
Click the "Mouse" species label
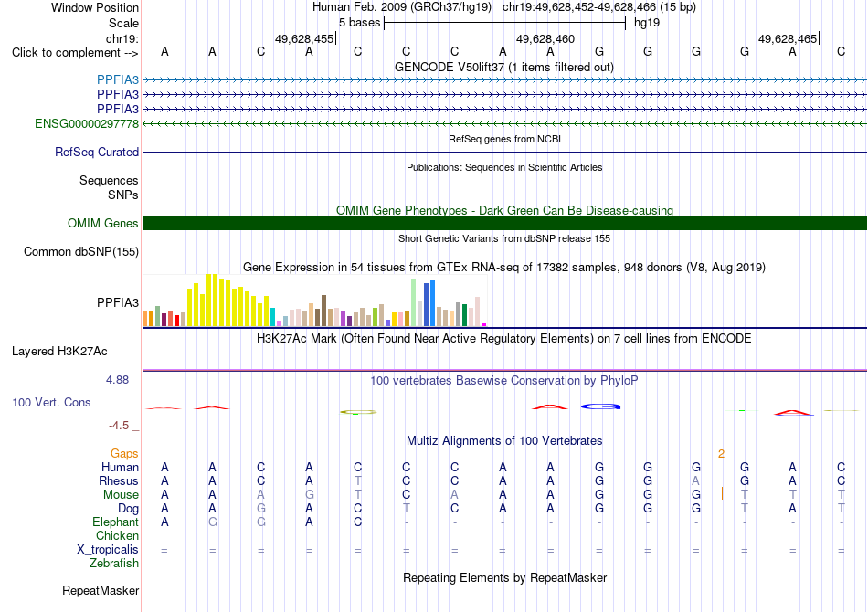click(x=121, y=495)
